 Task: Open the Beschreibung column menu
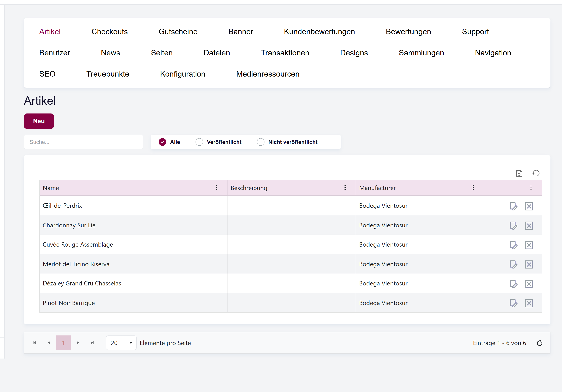click(345, 188)
